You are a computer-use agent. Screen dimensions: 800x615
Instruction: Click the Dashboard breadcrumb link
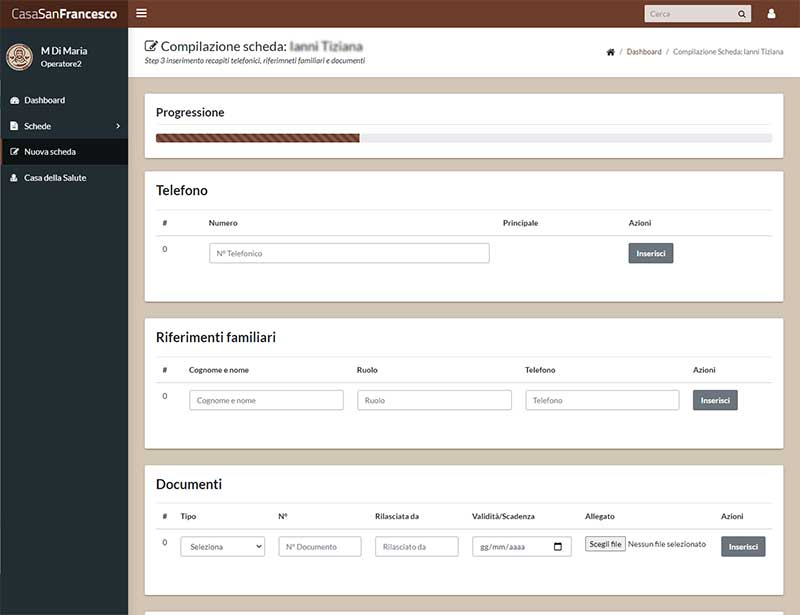(x=644, y=52)
